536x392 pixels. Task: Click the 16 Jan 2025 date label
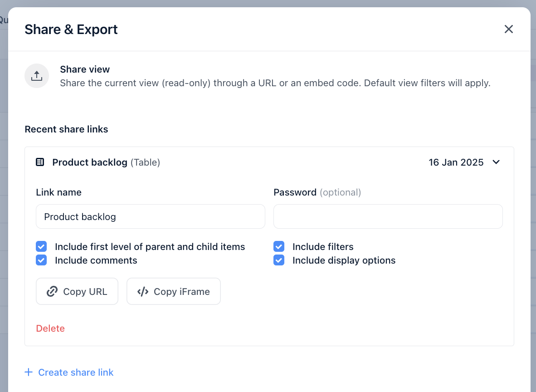coord(456,162)
